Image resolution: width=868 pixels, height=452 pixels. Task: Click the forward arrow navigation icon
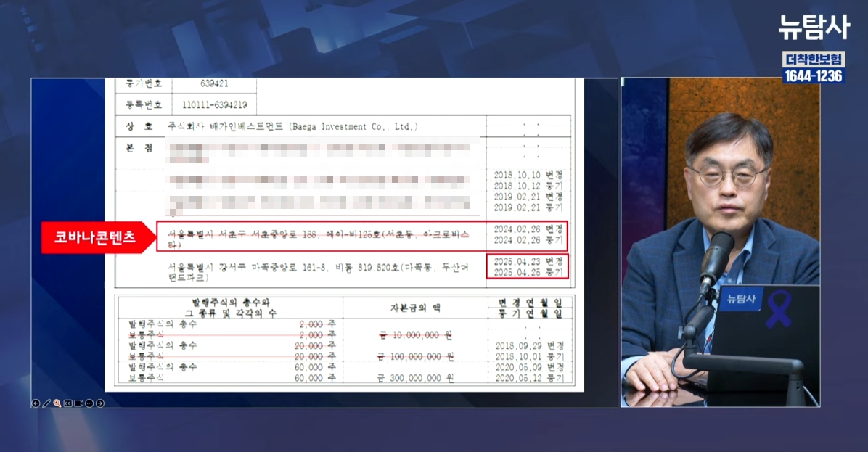pos(99,403)
